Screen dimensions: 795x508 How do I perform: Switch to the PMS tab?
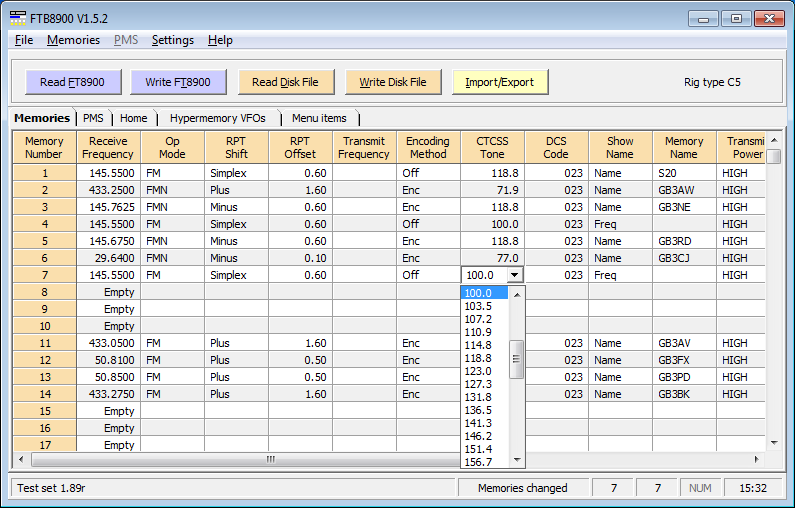pos(93,118)
